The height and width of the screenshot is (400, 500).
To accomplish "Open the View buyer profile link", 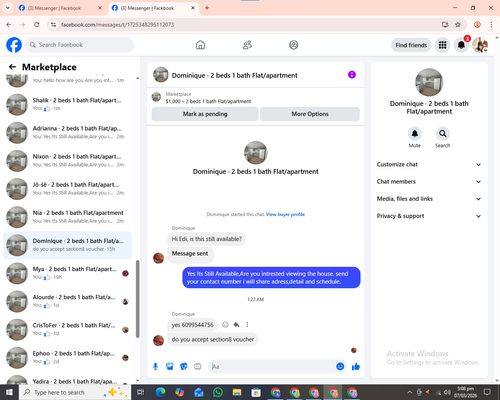I will click(x=285, y=214).
